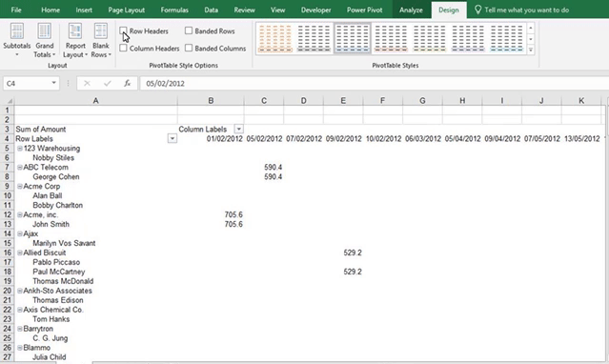Open the Column Labels filter dropdown
The height and width of the screenshot is (364, 609).
[239, 129]
